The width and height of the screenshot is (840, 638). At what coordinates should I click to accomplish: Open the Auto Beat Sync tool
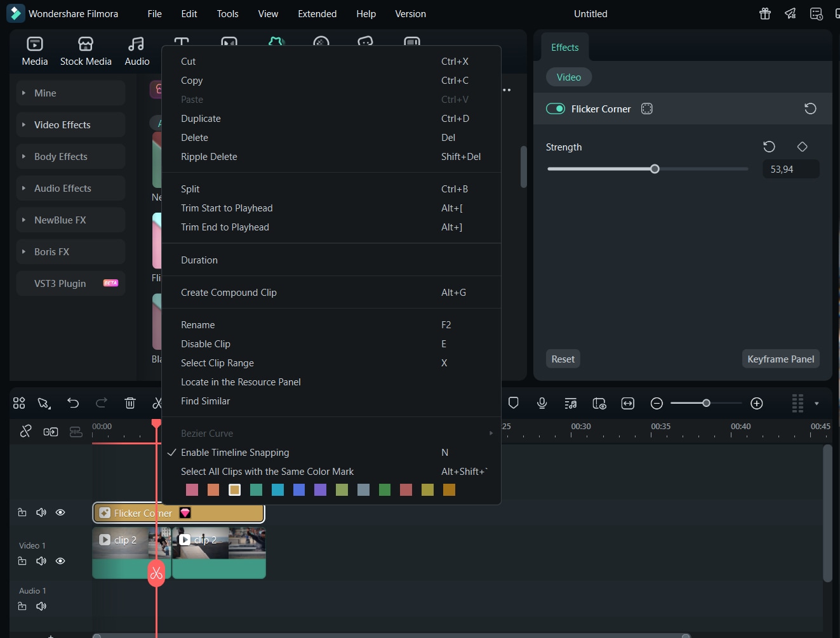(x=570, y=403)
